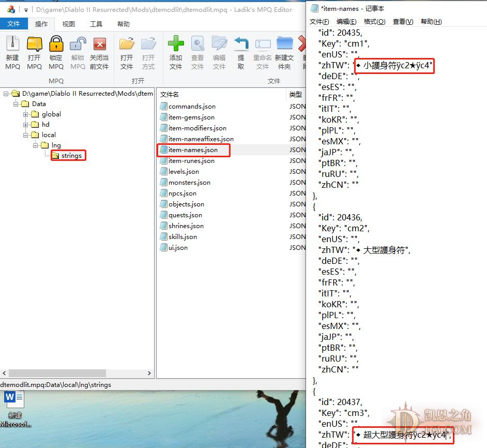Collapse the local folder node
This screenshot has width=487, height=448.
(26, 135)
